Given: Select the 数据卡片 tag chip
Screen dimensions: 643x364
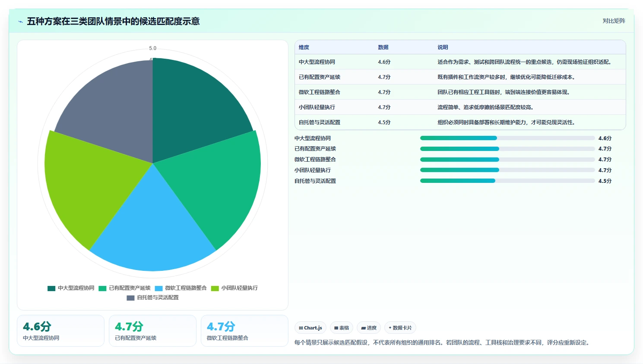Looking at the screenshot, I should click(400, 328).
